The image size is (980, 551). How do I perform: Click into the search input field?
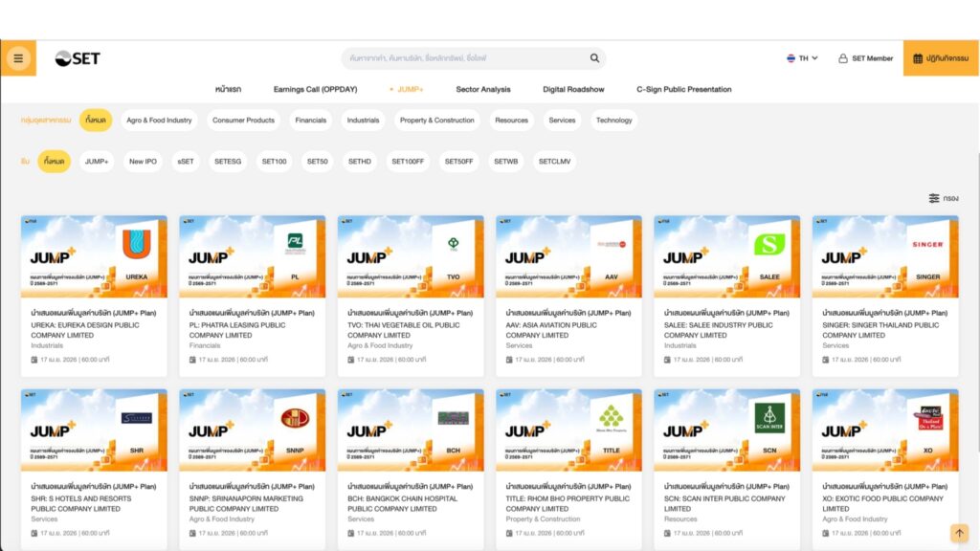pyautogui.click(x=464, y=58)
